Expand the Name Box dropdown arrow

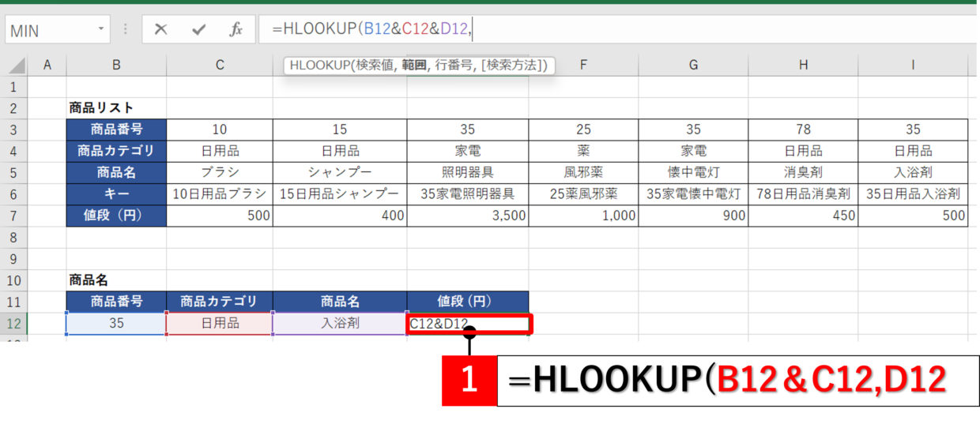pyautogui.click(x=101, y=30)
